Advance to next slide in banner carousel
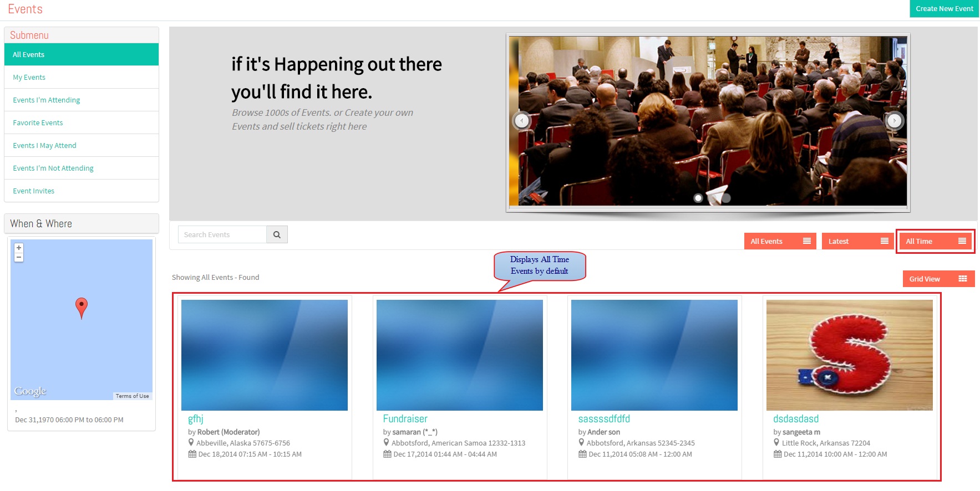This screenshot has width=980, height=491. [894, 120]
